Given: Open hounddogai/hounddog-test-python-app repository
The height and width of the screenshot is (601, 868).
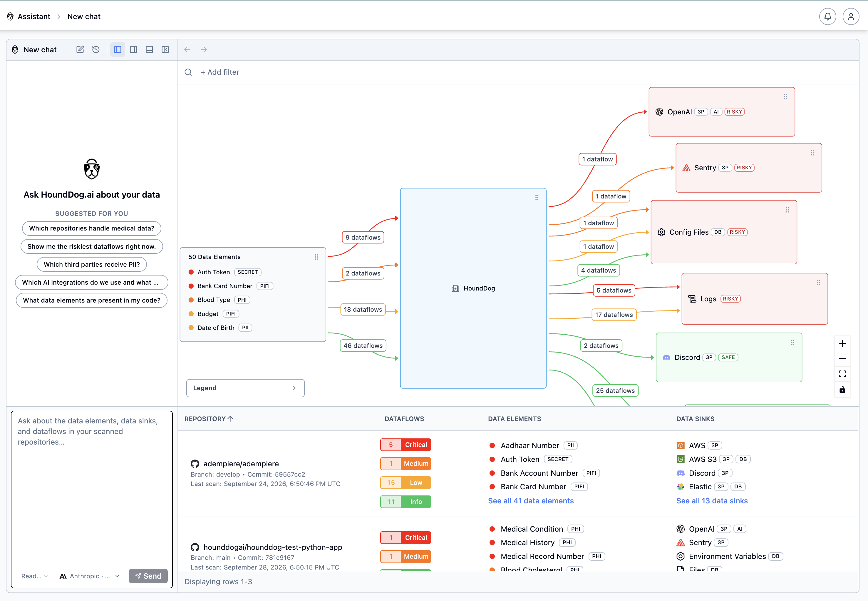Looking at the screenshot, I should point(273,547).
